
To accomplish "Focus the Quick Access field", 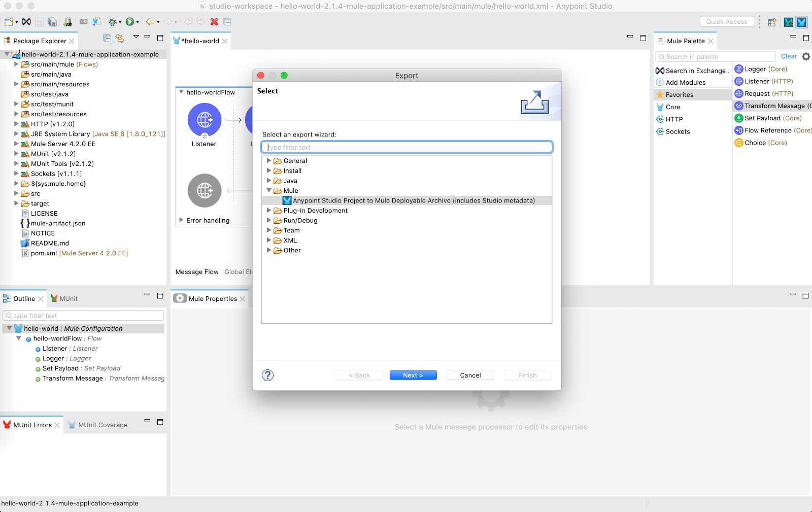I will coord(727,22).
